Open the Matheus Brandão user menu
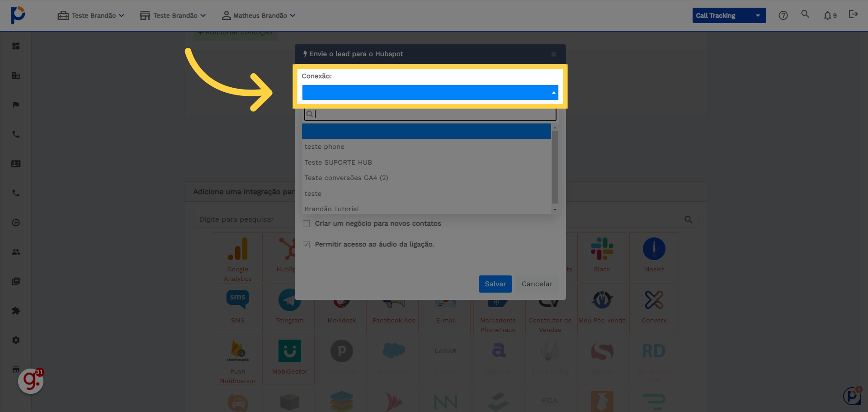The width and height of the screenshot is (868, 412). pyautogui.click(x=259, y=15)
